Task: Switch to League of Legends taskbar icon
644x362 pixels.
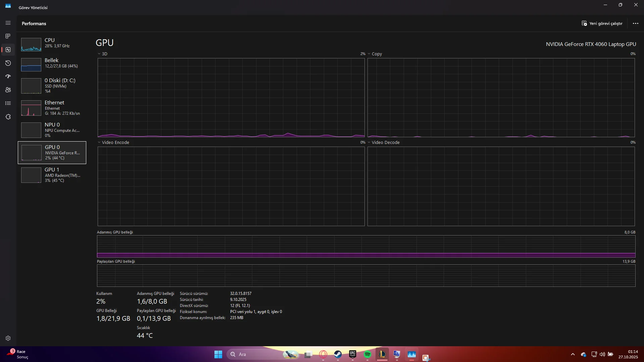Action: (382, 354)
